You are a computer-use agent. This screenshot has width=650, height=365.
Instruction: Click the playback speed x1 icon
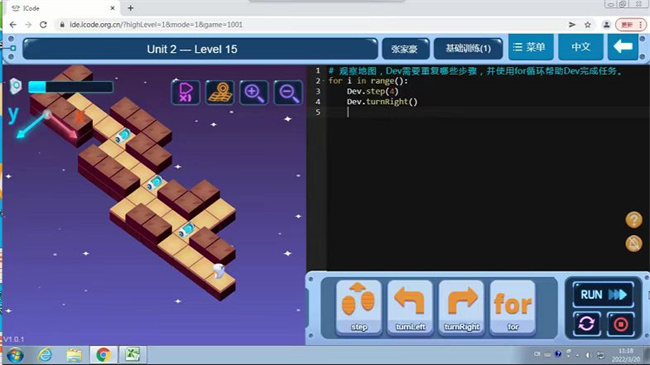(185, 92)
